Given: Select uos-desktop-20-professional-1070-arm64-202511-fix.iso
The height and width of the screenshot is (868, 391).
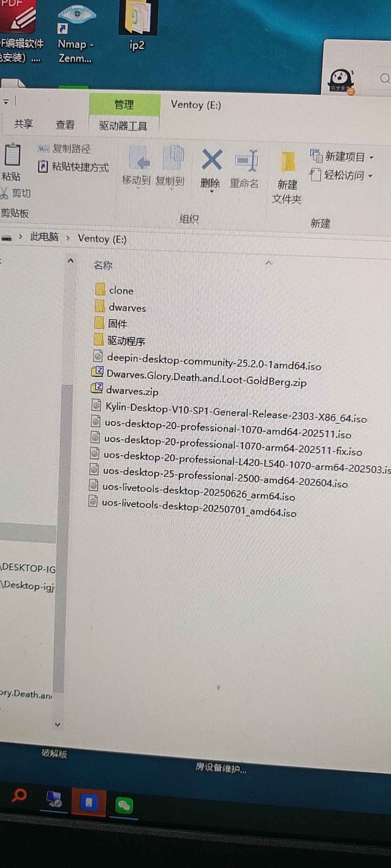Looking at the screenshot, I should (x=226, y=445).
